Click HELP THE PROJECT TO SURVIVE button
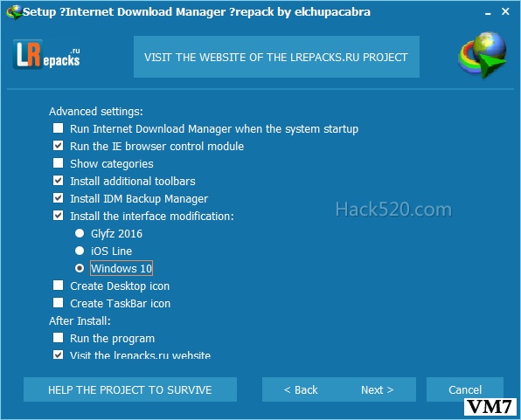 (130, 389)
